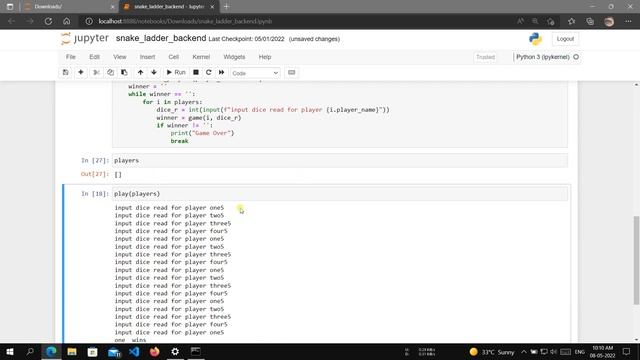Viewport: 640px width, 360px height.
Task: Open Settings gear in taskbar
Action: (175, 351)
